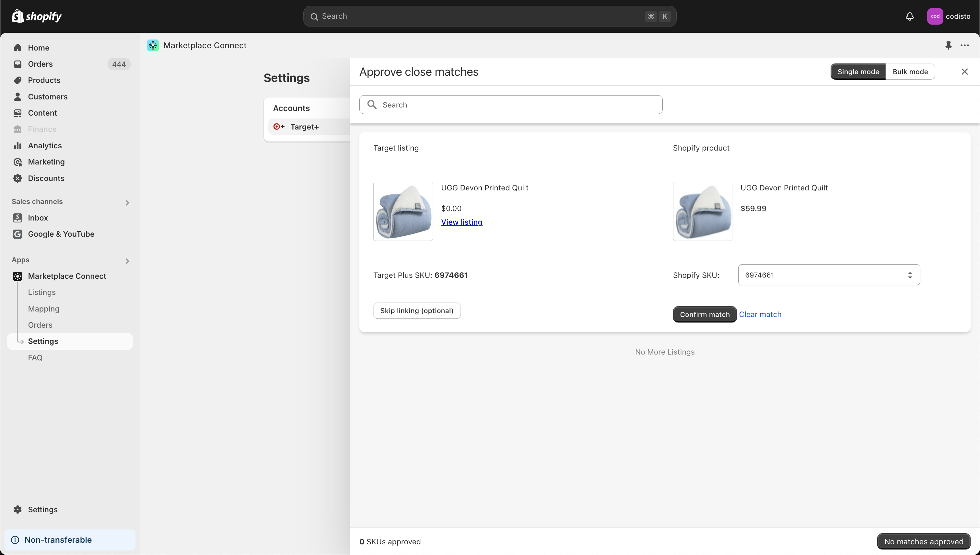
Task: Click the Target listing quilt thumbnail
Action: (x=403, y=211)
